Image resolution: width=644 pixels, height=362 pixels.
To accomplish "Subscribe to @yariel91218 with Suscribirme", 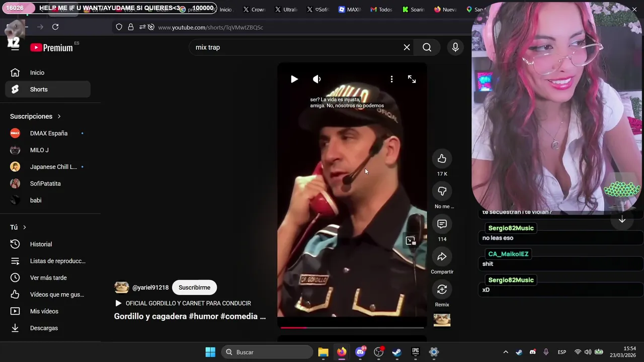I will tap(194, 288).
